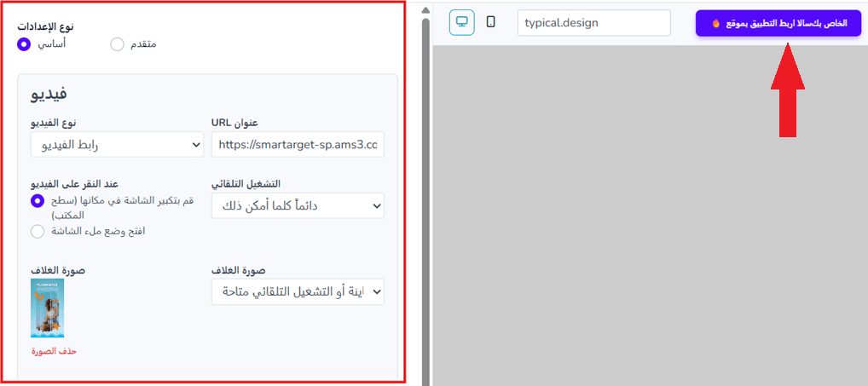Switch to desktop preview mode icon
The image size is (868, 386).
pos(461,22)
